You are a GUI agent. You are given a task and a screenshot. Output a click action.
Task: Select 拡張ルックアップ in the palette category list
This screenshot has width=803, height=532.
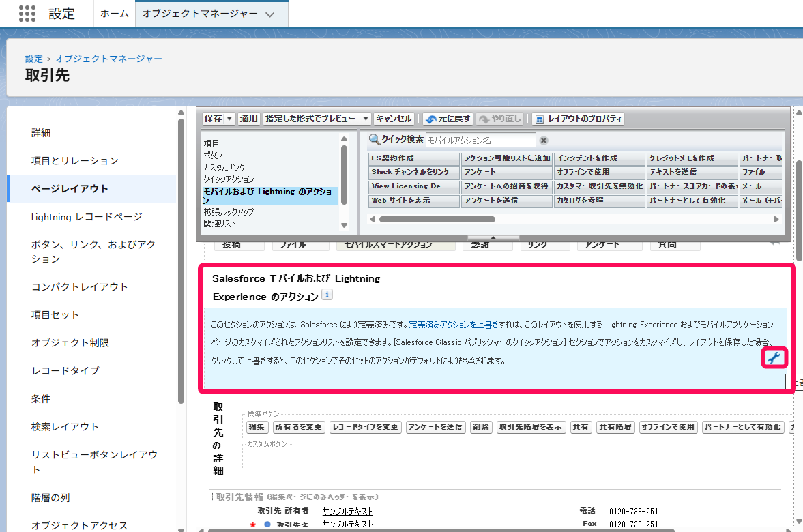point(229,211)
